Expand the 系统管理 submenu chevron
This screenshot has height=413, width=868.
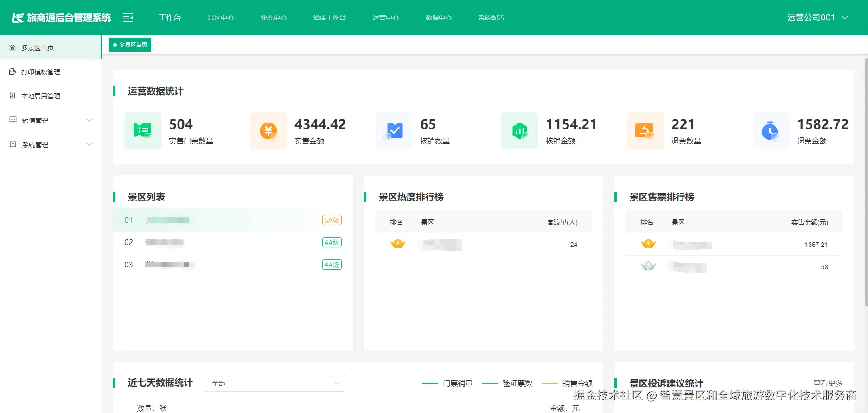(89, 144)
